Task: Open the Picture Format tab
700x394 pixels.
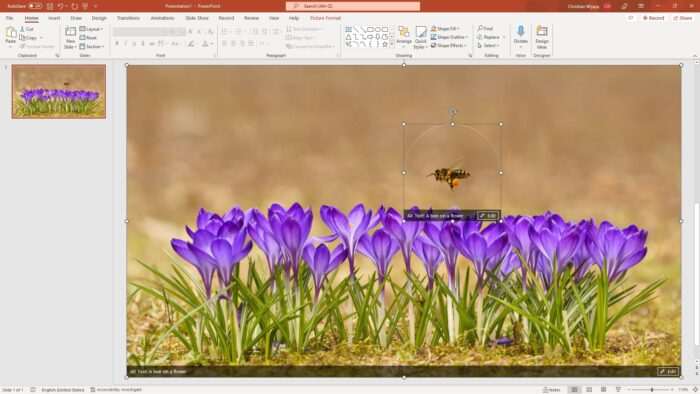Action: (325, 18)
